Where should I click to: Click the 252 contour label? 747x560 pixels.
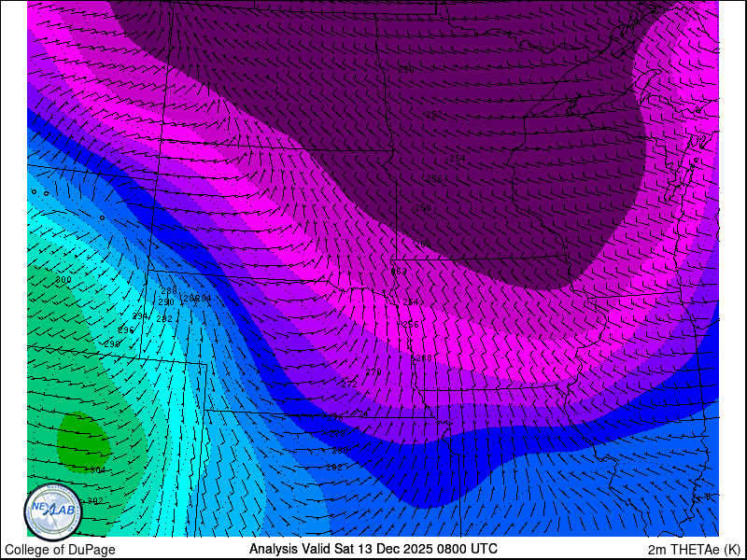click(433, 114)
